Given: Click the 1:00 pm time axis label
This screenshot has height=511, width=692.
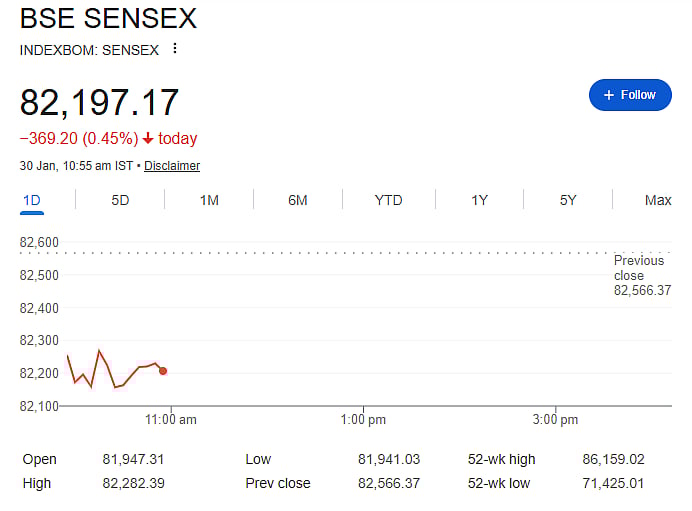Looking at the screenshot, I should [x=363, y=420].
